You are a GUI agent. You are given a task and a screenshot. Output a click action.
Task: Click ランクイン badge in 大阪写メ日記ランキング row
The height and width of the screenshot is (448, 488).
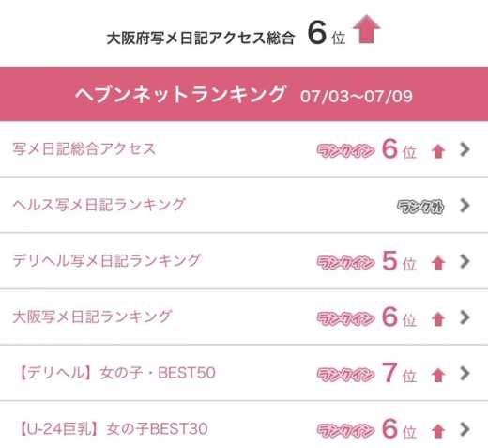tap(345, 318)
